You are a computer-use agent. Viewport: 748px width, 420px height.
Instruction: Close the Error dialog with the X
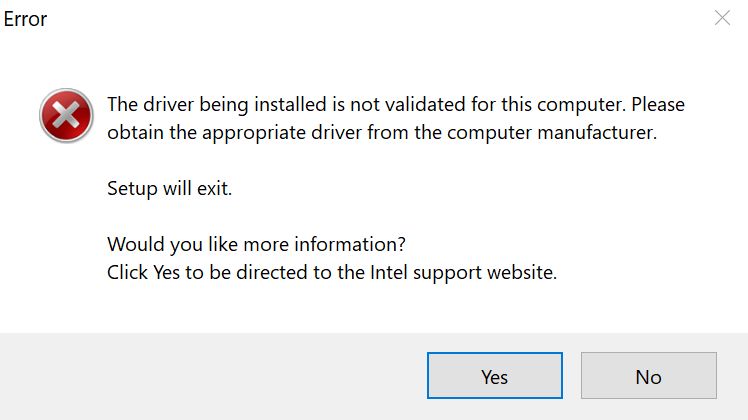click(722, 18)
